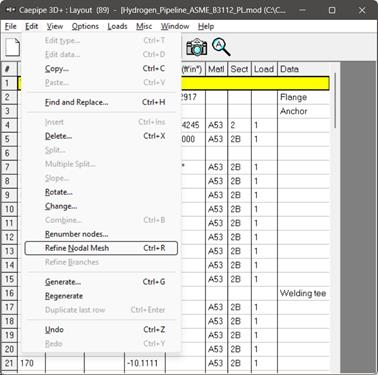The height and width of the screenshot is (375, 378).
Task: Click the Sect column header
Action: [239, 69]
